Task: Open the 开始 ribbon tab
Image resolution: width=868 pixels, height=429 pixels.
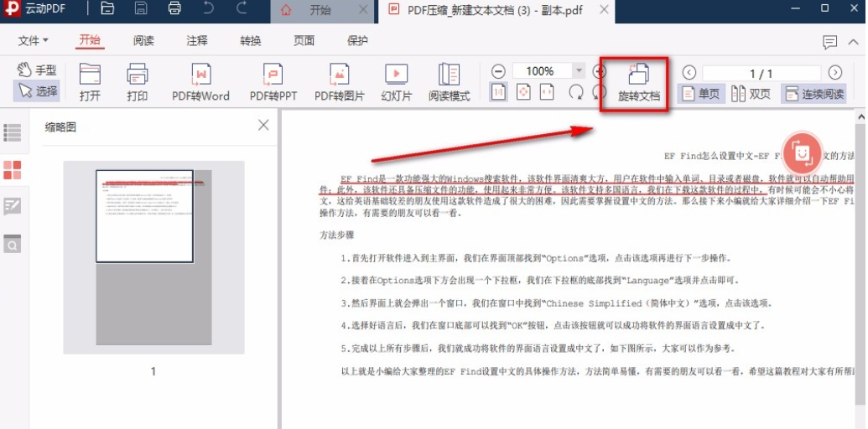Action: click(x=90, y=40)
